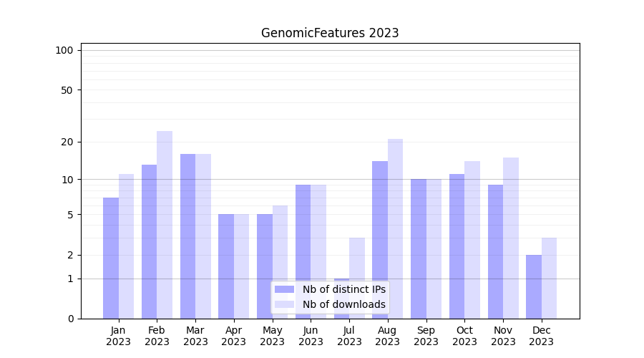The image size is (644, 358).
Task: Select the 'Nb of distinct IPs' legend text
Action: point(343,289)
